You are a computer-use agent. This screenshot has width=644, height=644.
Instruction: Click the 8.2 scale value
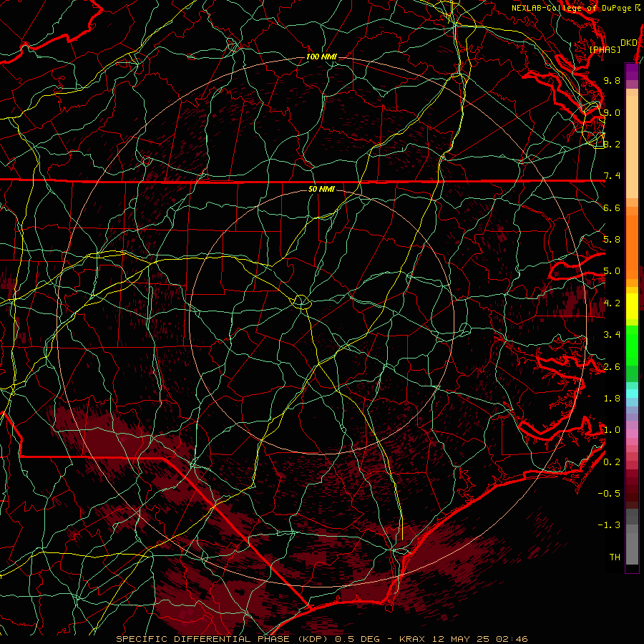pos(612,144)
